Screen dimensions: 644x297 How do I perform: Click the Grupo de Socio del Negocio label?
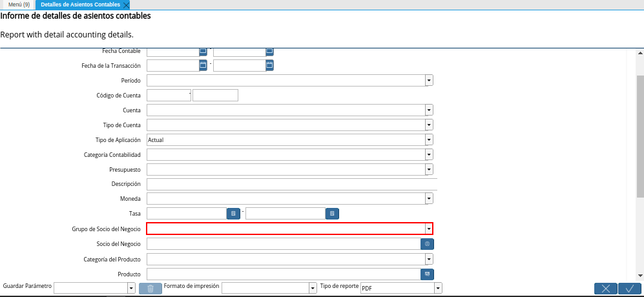tap(107, 229)
